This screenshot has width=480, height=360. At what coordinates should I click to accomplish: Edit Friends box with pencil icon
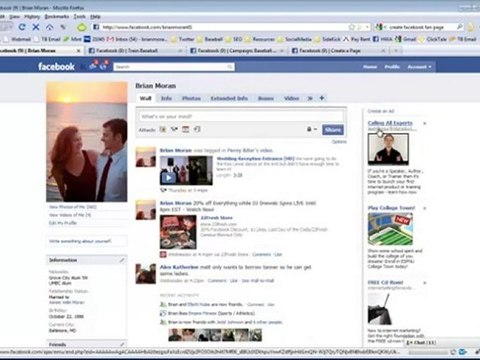coord(122,344)
